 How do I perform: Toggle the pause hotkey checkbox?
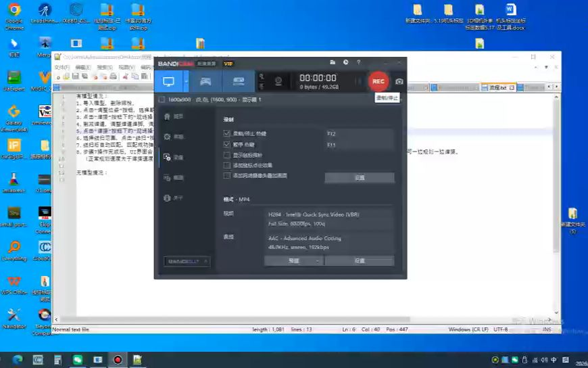(x=226, y=144)
